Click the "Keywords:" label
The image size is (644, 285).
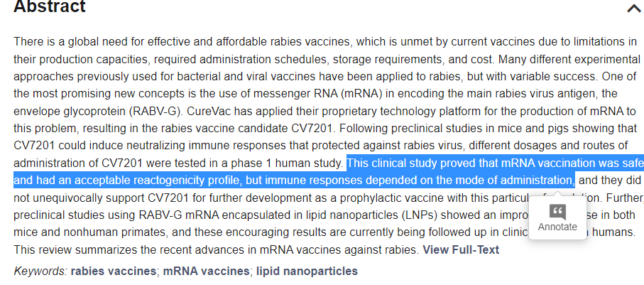pyautogui.click(x=40, y=271)
